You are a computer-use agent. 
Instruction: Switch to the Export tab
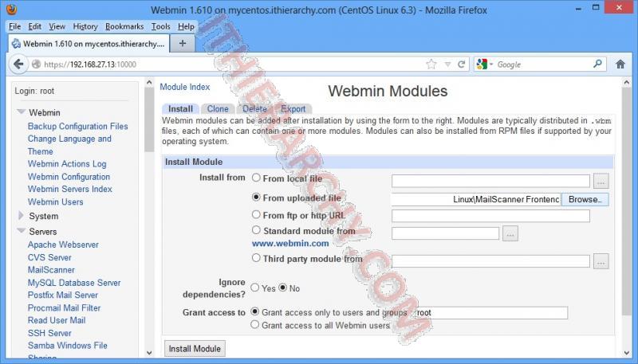[x=293, y=109]
